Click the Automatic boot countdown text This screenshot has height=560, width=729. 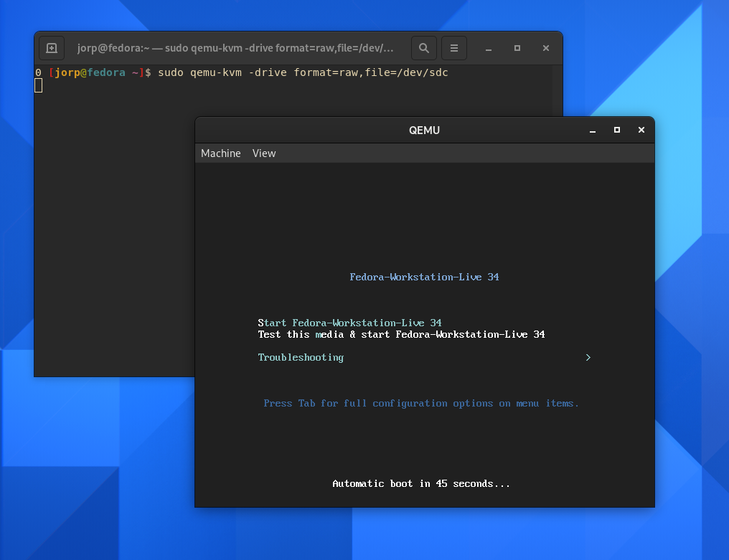point(421,484)
